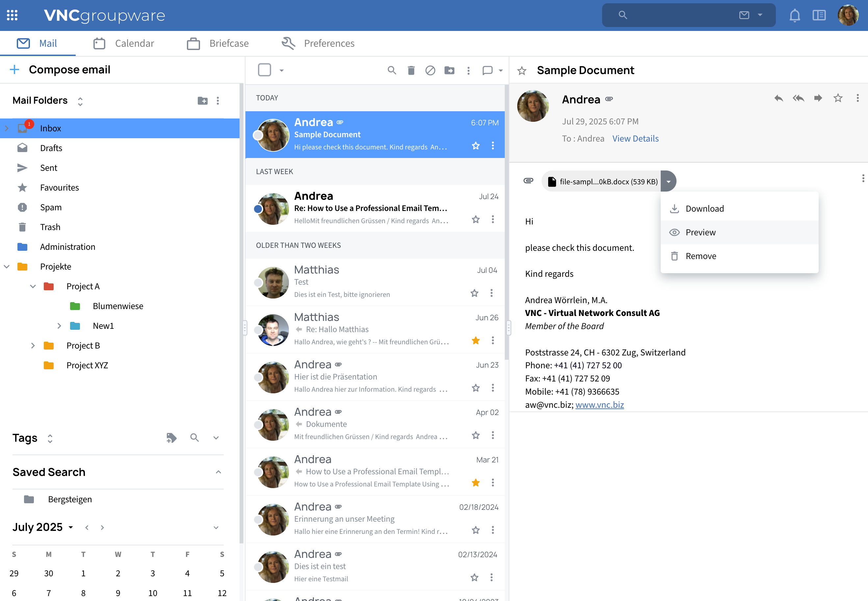Open options for Jul 24 Andrea email
The width and height of the screenshot is (868, 601).
(x=493, y=220)
